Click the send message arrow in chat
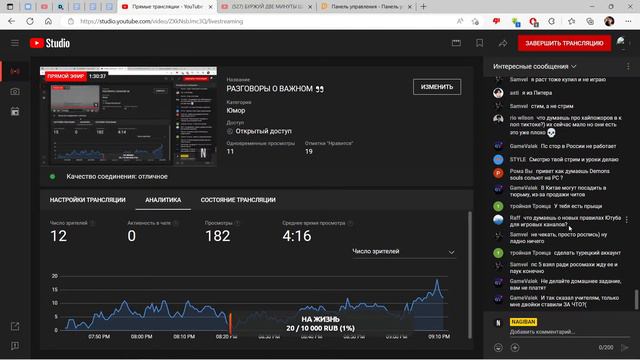 [x=625, y=347]
